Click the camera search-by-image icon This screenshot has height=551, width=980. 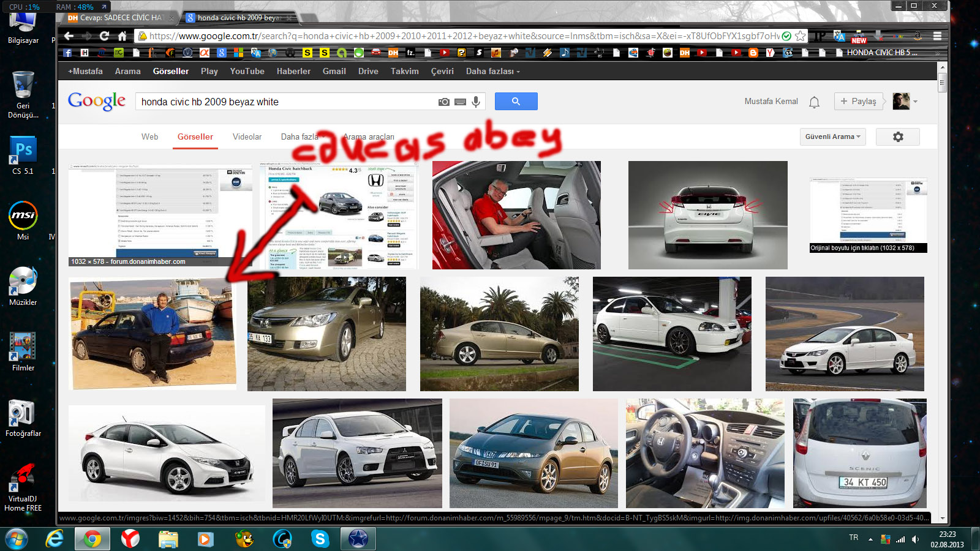pyautogui.click(x=444, y=102)
